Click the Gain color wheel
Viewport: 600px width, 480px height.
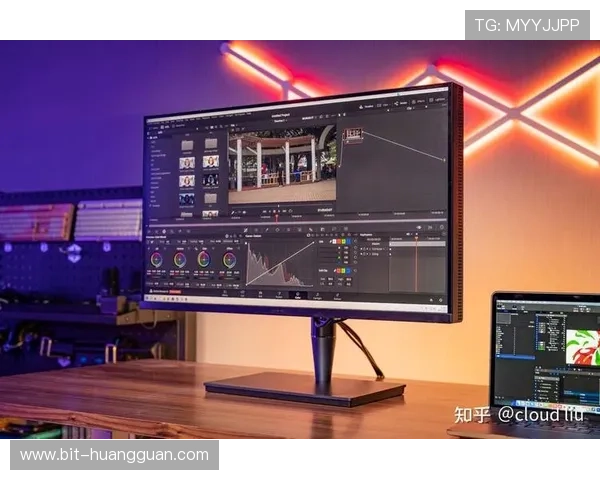(205, 260)
